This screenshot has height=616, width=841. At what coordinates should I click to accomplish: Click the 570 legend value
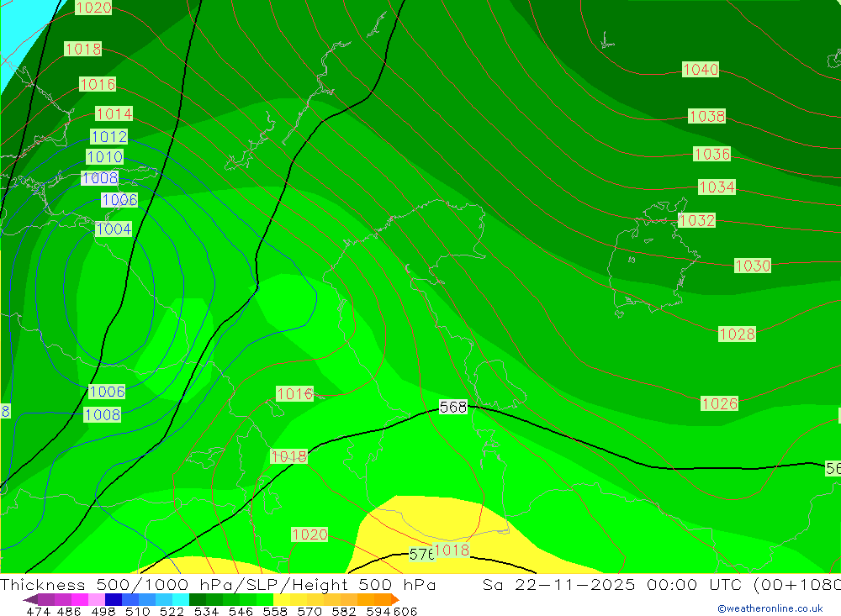309,611
